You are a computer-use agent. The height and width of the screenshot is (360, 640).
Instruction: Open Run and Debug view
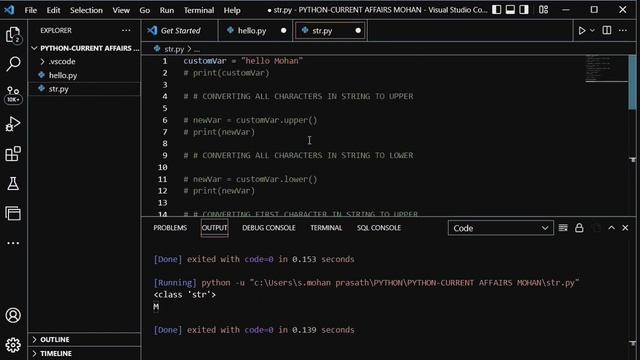pos(13,124)
